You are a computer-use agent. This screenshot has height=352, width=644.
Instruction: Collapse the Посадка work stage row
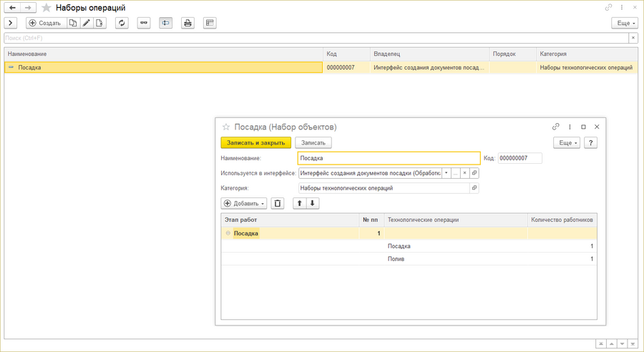228,233
